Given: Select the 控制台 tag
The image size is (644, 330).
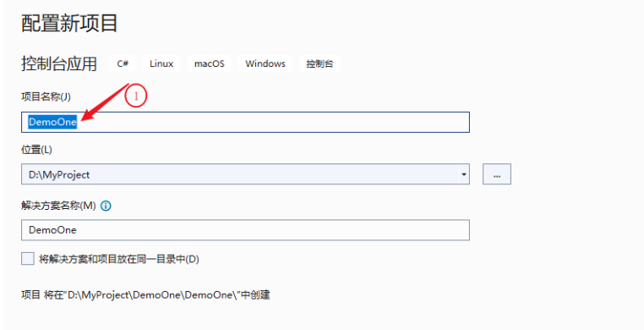Looking at the screenshot, I should [319, 63].
